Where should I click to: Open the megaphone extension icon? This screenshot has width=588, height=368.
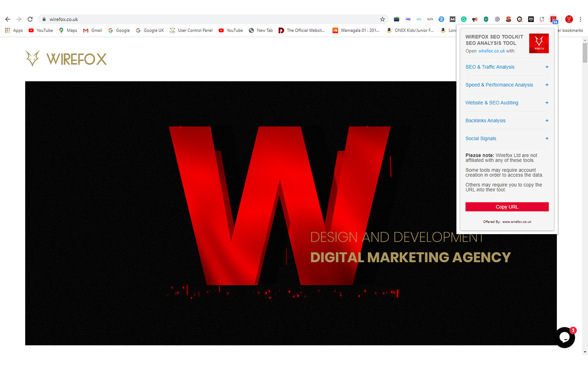(x=475, y=19)
